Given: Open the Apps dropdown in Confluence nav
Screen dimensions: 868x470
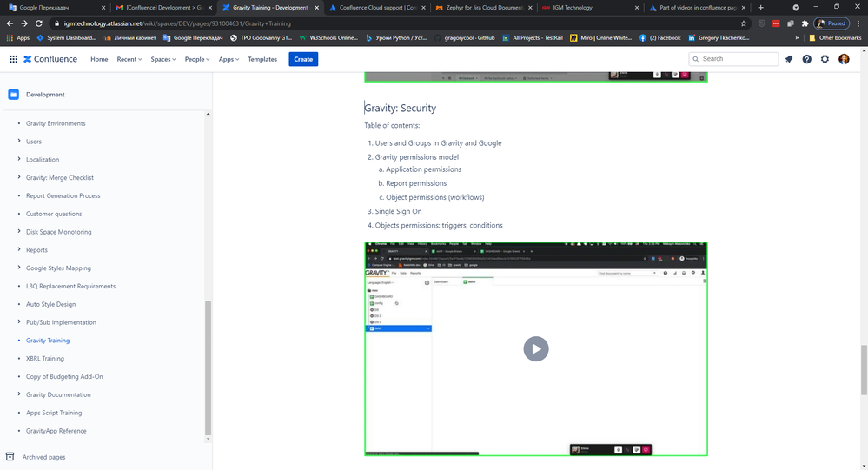Looking at the screenshot, I should coord(229,59).
